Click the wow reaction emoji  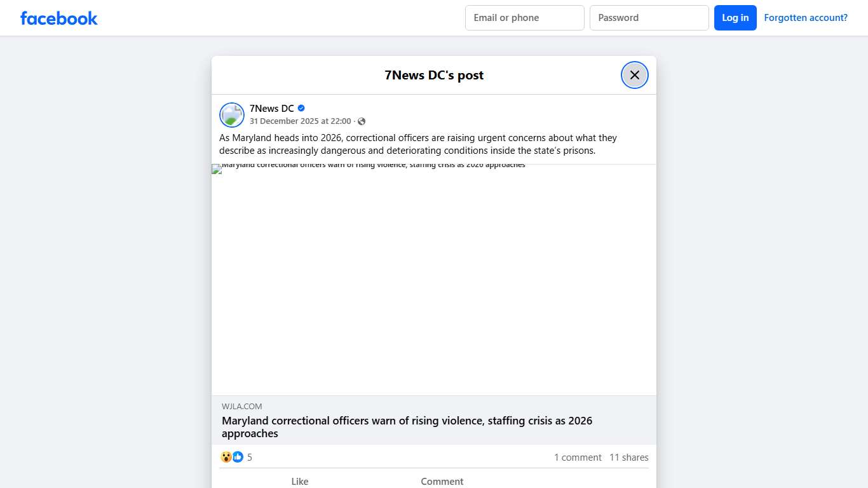tap(226, 457)
